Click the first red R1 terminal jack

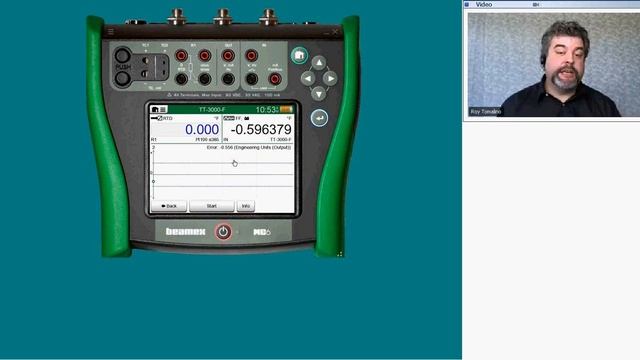[x=182, y=55]
